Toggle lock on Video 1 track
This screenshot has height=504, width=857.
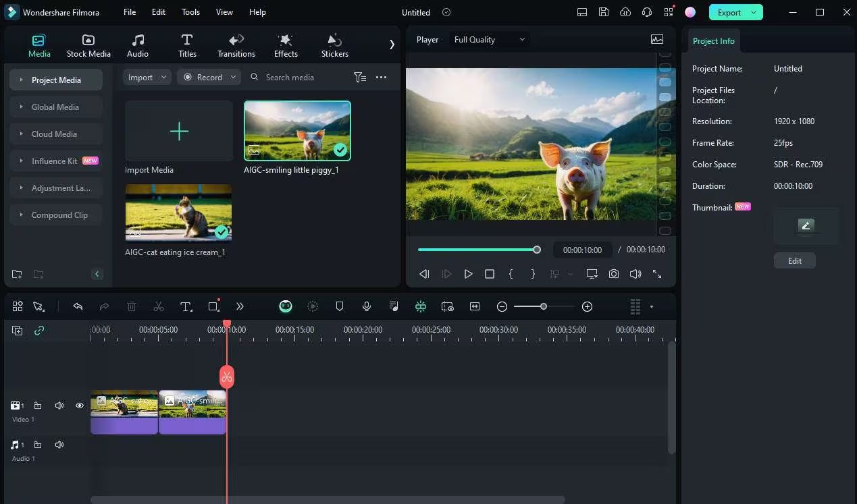click(x=38, y=405)
